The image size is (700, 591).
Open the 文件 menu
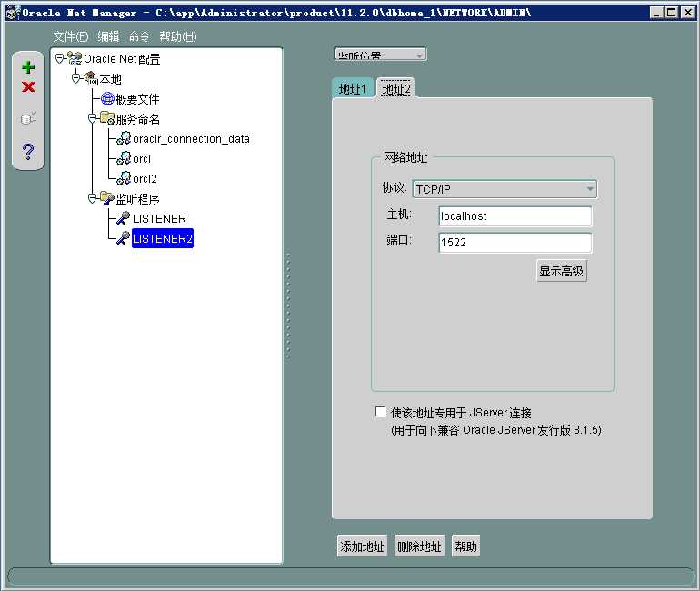click(71, 36)
